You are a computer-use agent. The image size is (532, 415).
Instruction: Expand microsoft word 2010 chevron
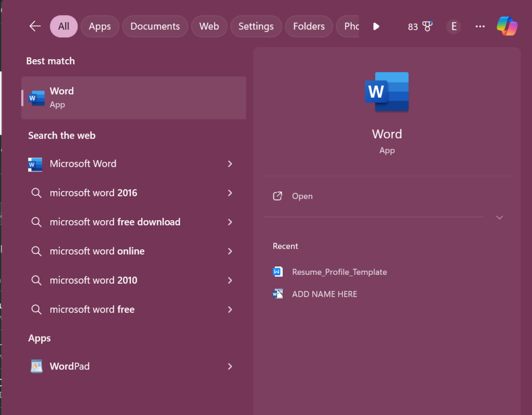pyautogui.click(x=230, y=280)
